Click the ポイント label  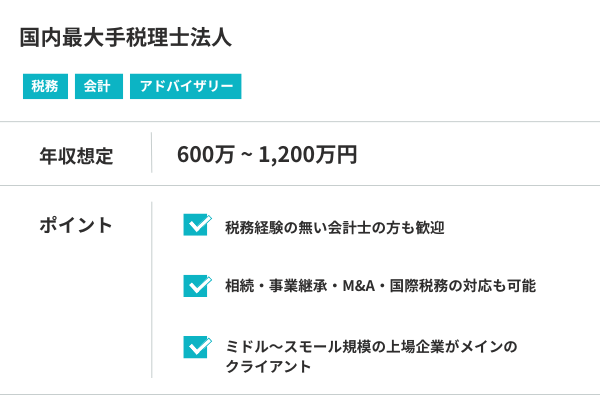click(x=76, y=225)
